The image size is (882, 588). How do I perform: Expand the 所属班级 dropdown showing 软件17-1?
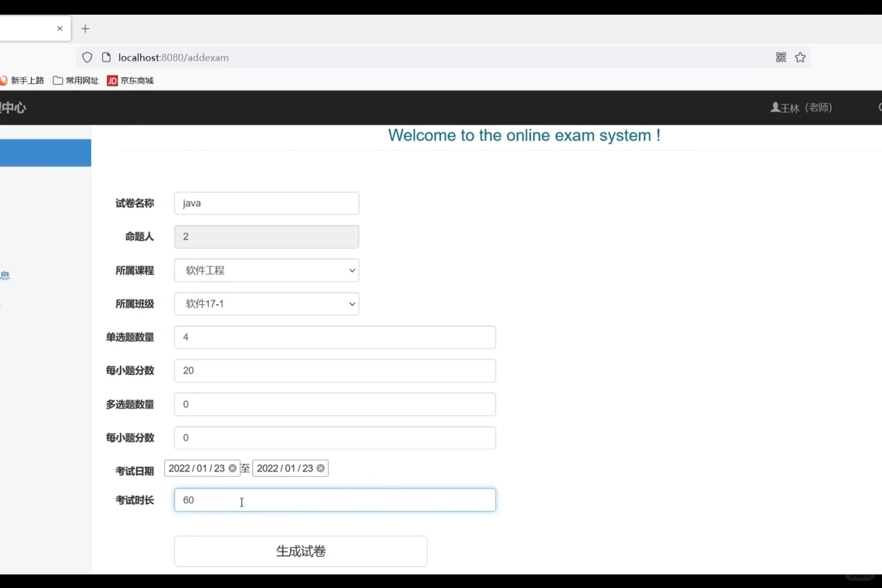[x=266, y=304]
